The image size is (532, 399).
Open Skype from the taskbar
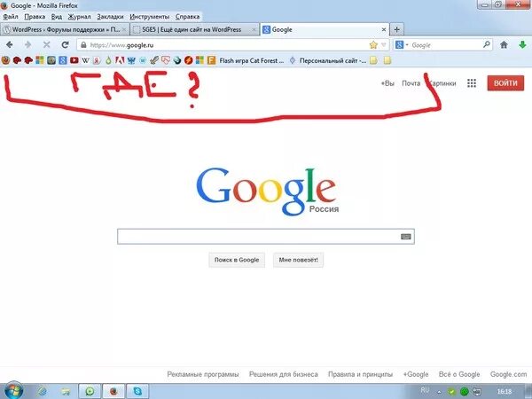pyautogui.click(x=137, y=391)
